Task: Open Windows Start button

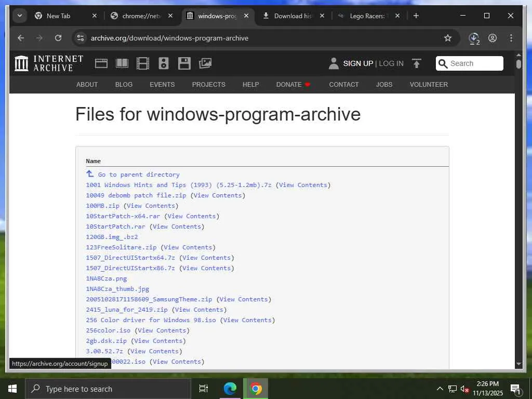Action: [x=12, y=389]
